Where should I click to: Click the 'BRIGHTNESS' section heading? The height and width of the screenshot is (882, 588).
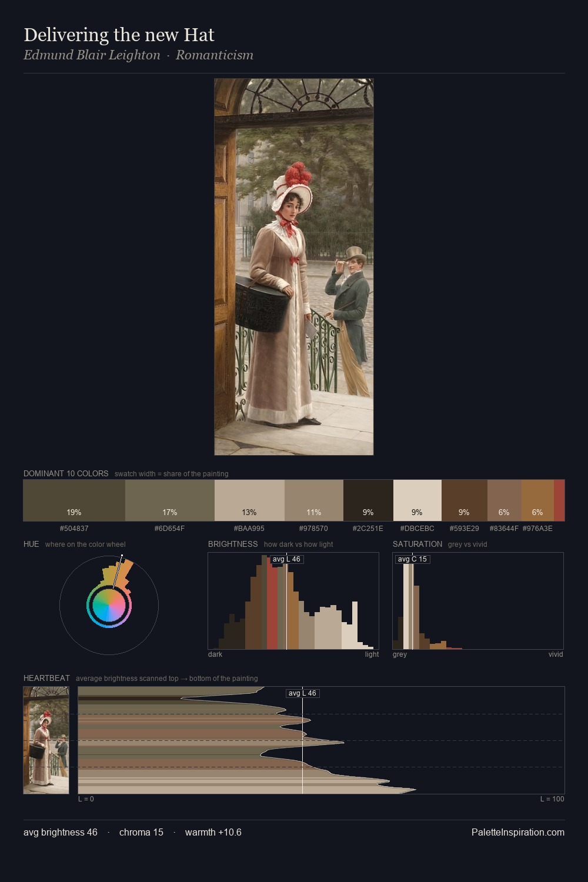(233, 544)
